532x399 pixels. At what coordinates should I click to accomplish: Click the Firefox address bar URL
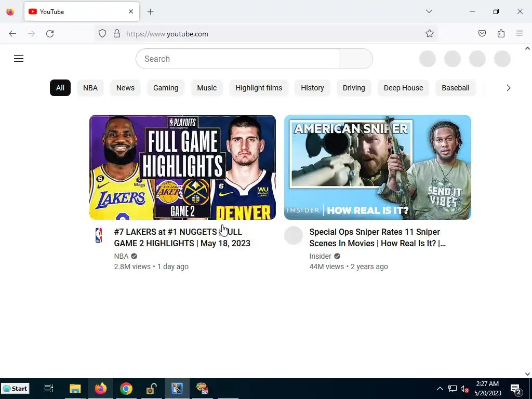(167, 34)
